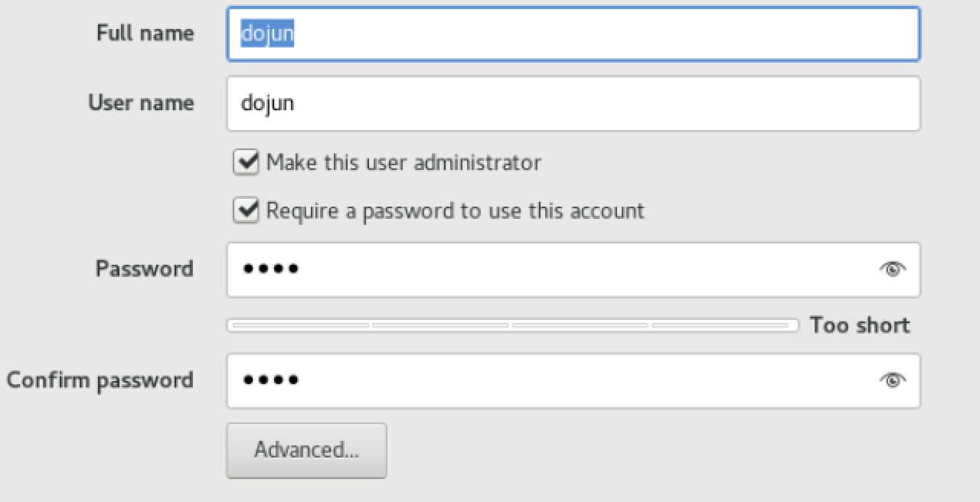Open the Advanced... settings button
This screenshot has height=502, width=980.
pyautogui.click(x=306, y=450)
